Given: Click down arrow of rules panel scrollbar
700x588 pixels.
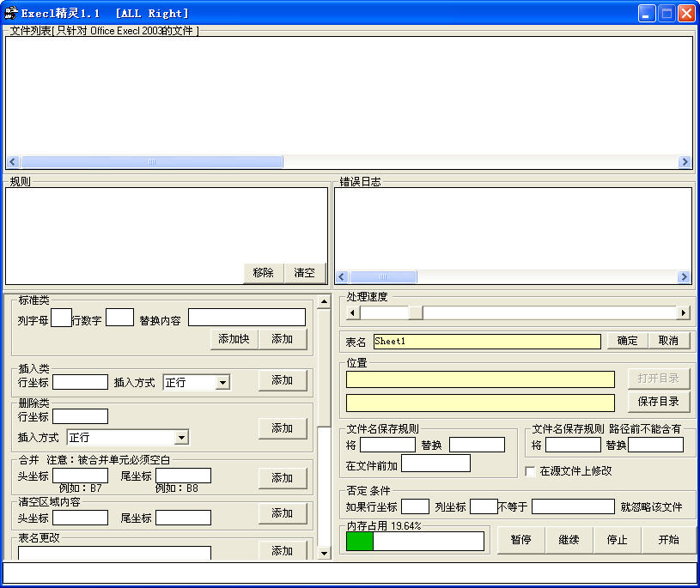Looking at the screenshot, I should point(324,554).
